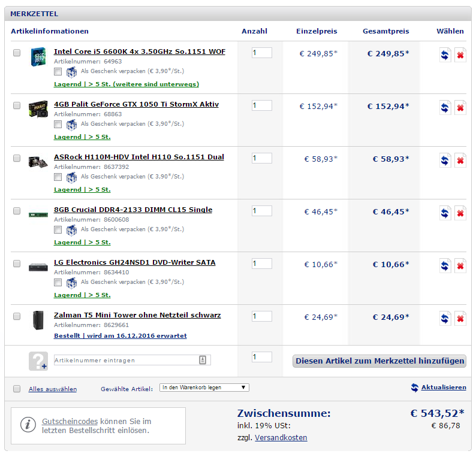476x457 pixels.
Task: Open Intel Core i5 product thumbnail
Action: tap(38, 56)
